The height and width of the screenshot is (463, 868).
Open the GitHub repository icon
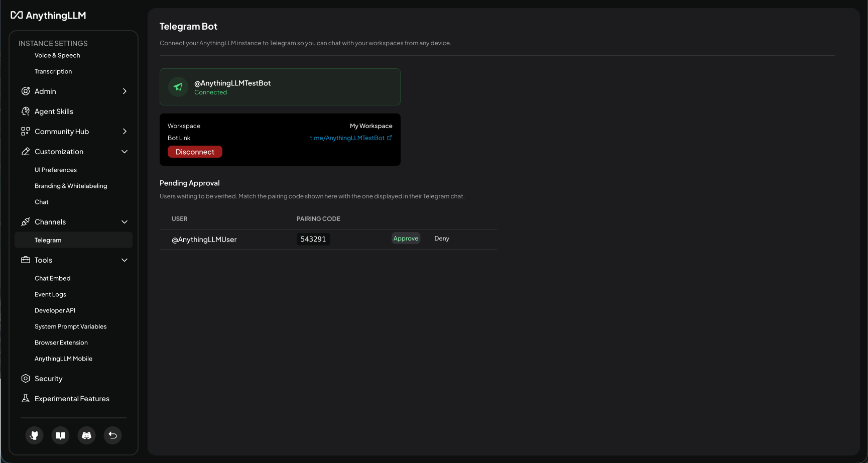pyautogui.click(x=34, y=435)
